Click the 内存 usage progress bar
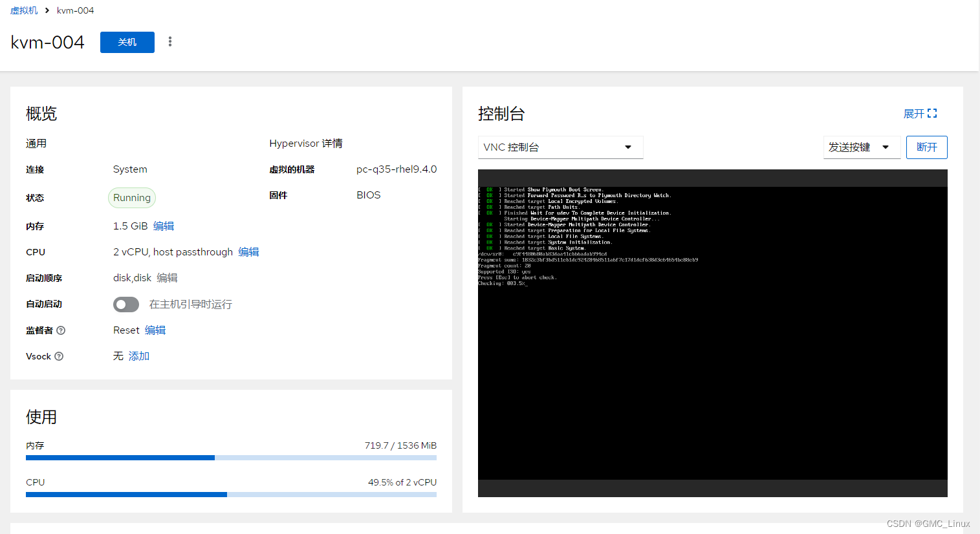The image size is (980, 534). pos(231,457)
